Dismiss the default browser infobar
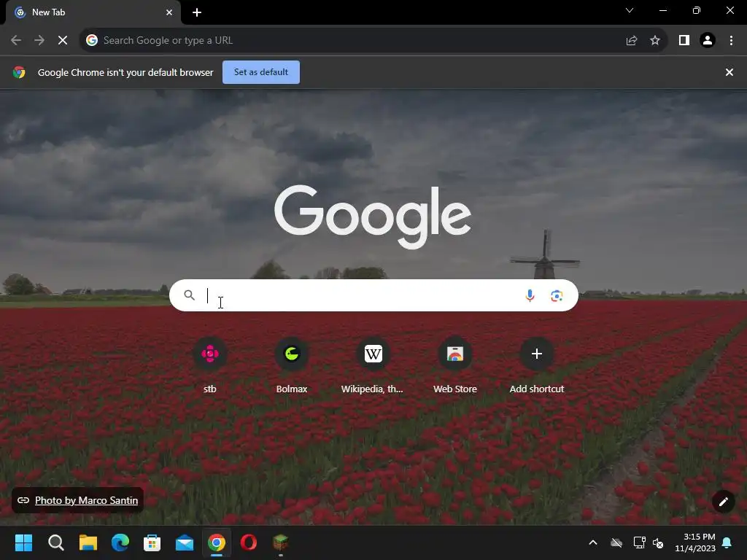The height and width of the screenshot is (560, 747). pos(729,72)
